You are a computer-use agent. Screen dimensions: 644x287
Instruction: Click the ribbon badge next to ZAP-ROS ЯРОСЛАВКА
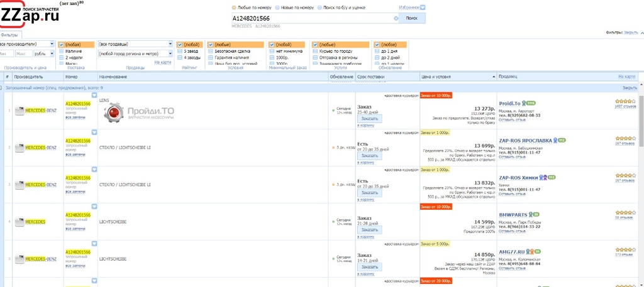coord(555,140)
